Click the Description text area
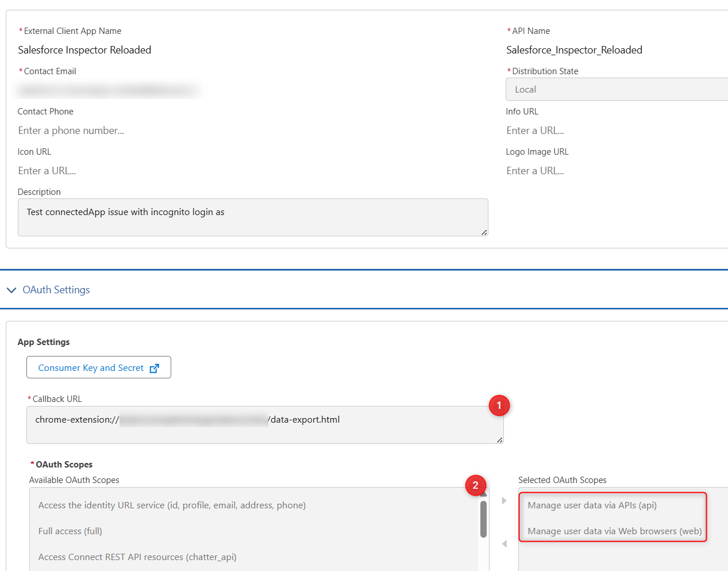 (x=253, y=217)
